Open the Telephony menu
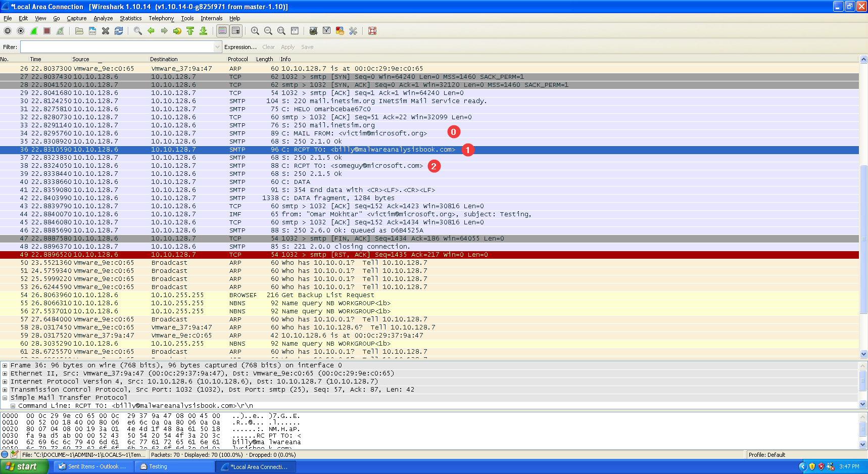Screen dimensions: 868x474 coord(161,18)
